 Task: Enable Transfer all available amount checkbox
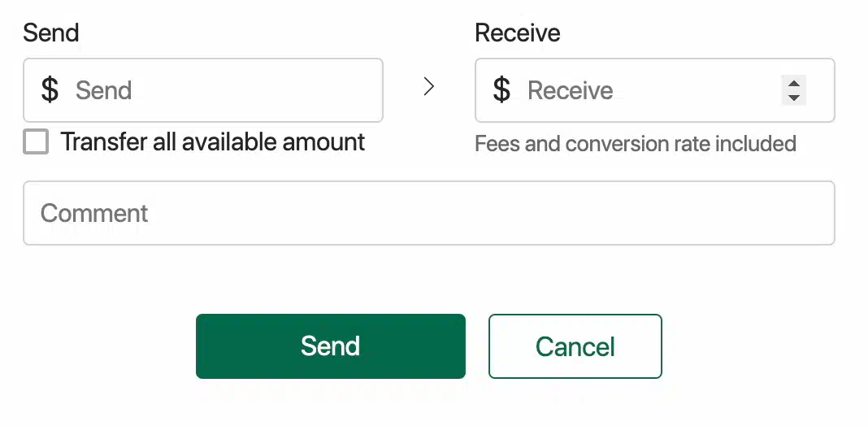point(36,141)
